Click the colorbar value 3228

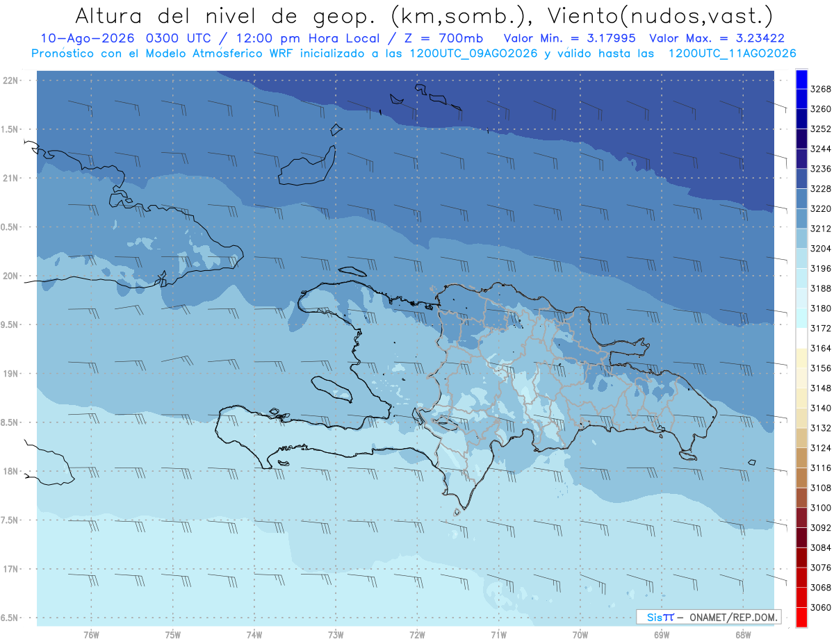click(821, 189)
